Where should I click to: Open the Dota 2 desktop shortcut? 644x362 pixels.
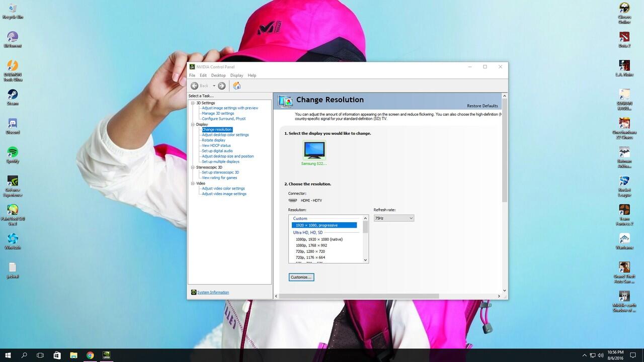(x=624, y=39)
